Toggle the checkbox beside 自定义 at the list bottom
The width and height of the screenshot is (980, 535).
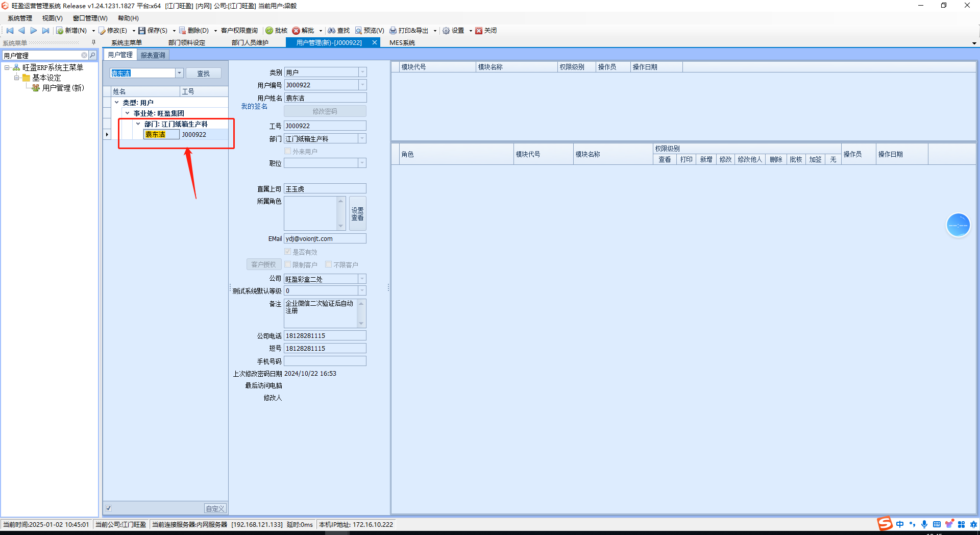109,508
